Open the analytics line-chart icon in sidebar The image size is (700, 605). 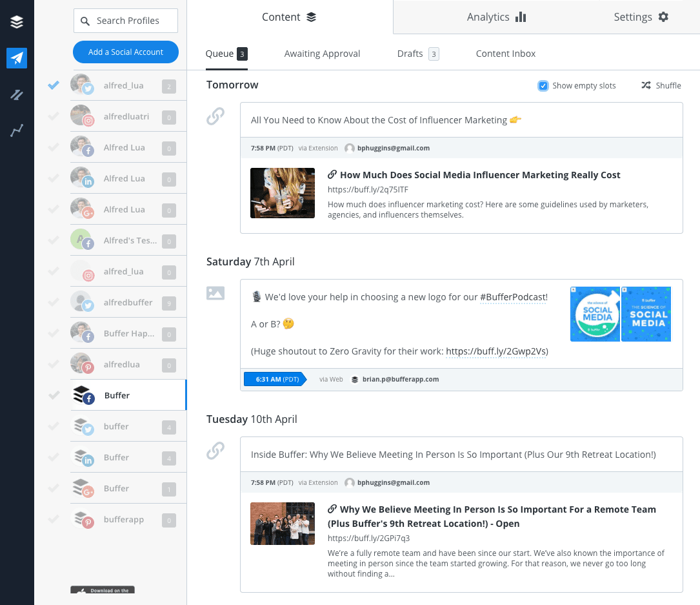pos(16,129)
